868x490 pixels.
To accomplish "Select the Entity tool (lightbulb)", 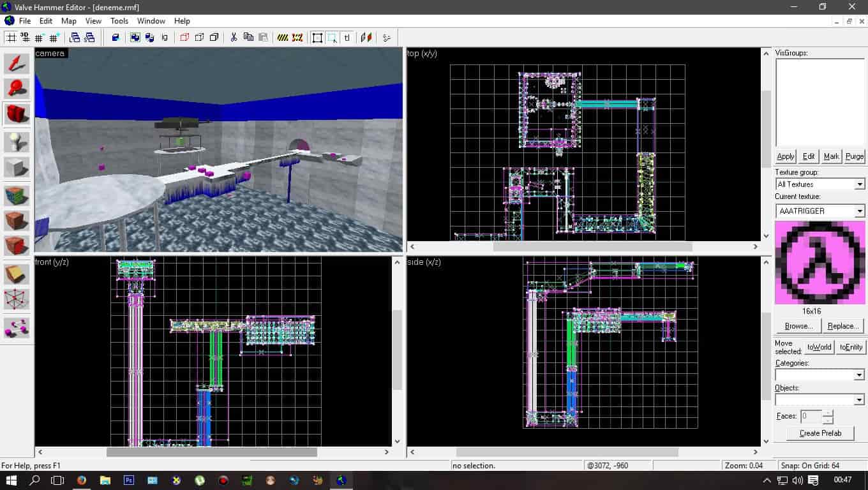I will [17, 141].
